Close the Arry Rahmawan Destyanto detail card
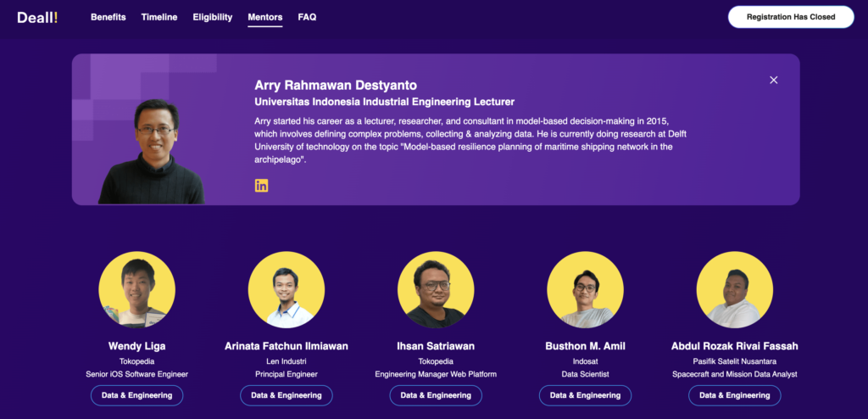This screenshot has height=419, width=868. coord(774,80)
